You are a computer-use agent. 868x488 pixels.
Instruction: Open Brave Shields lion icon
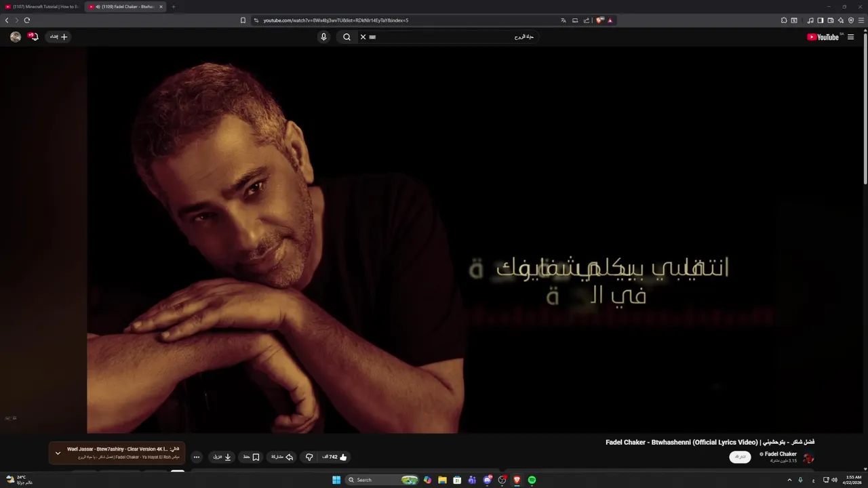tap(599, 20)
